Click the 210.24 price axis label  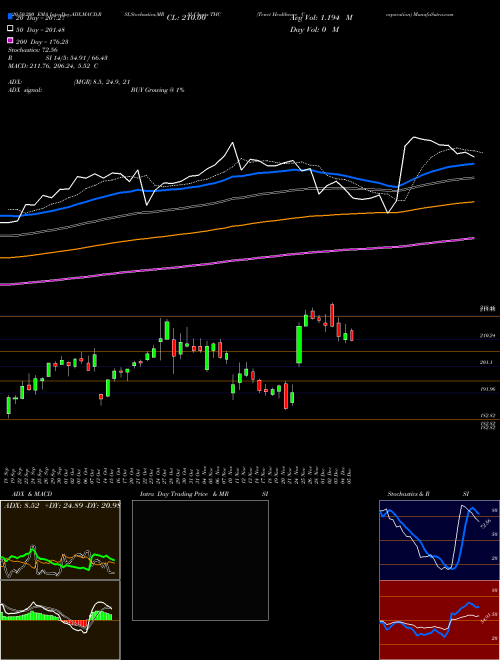coord(488,335)
